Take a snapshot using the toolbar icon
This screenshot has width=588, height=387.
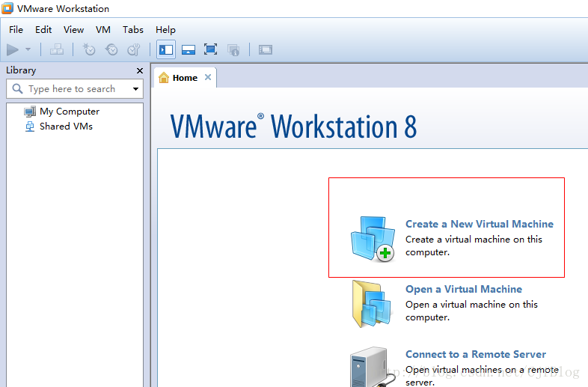89,49
